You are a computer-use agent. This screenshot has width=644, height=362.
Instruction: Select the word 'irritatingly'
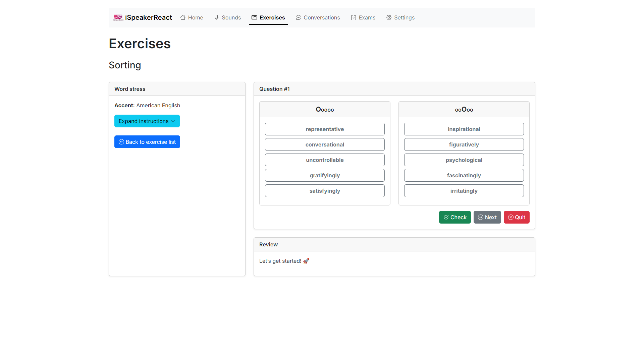[x=464, y=191]
